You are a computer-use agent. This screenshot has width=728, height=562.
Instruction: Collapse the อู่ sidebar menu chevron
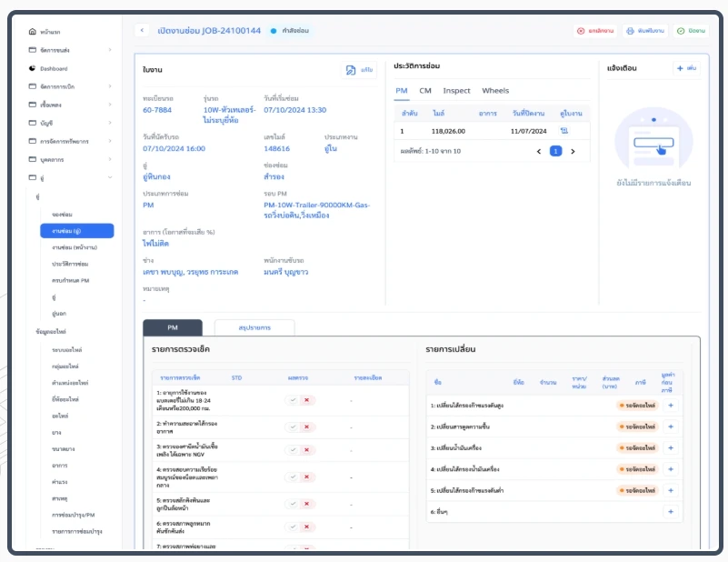110,177
